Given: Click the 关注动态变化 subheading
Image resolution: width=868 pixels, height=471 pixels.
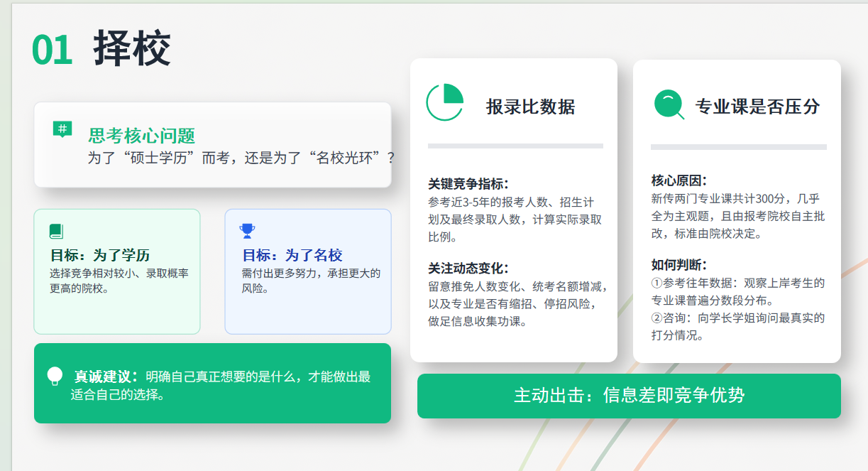Looking at the screenshot, I should [468, 269].
